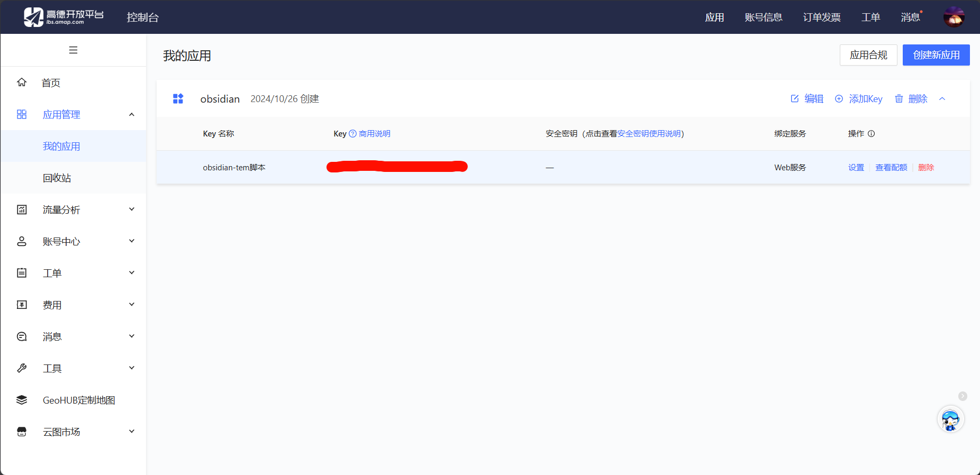Click 删除 text in obsidian app header
Viewport: 980px width, 475px height.
918,99
